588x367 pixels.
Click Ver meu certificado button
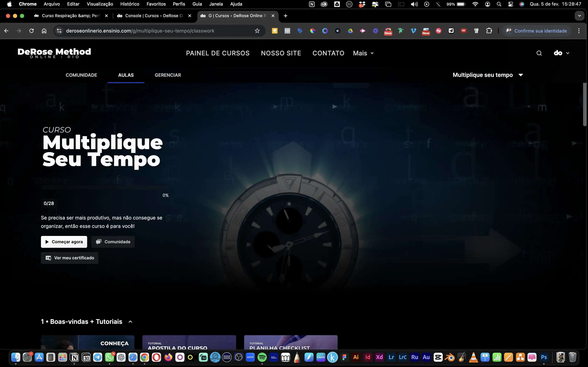pyautogui.click(x=69, y=258)
